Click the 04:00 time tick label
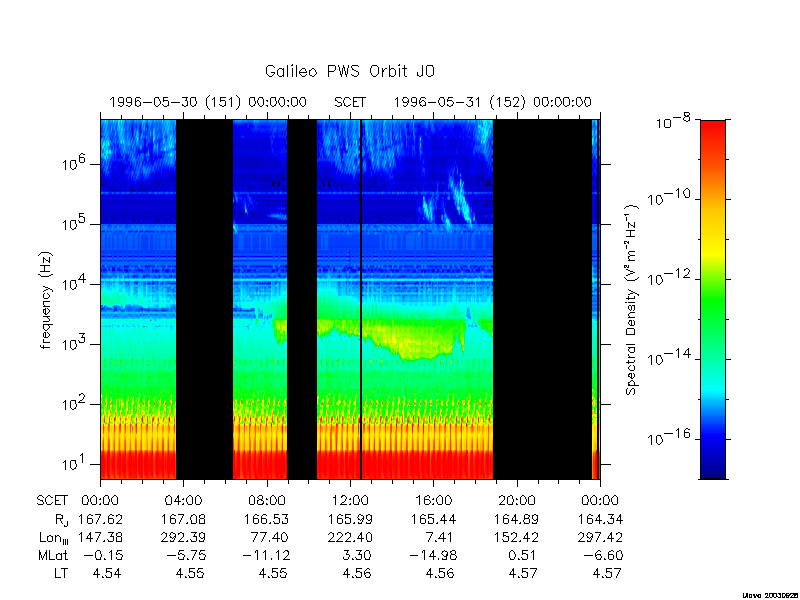800x600 pixels. pyautogui.click(x=183, y=501)
